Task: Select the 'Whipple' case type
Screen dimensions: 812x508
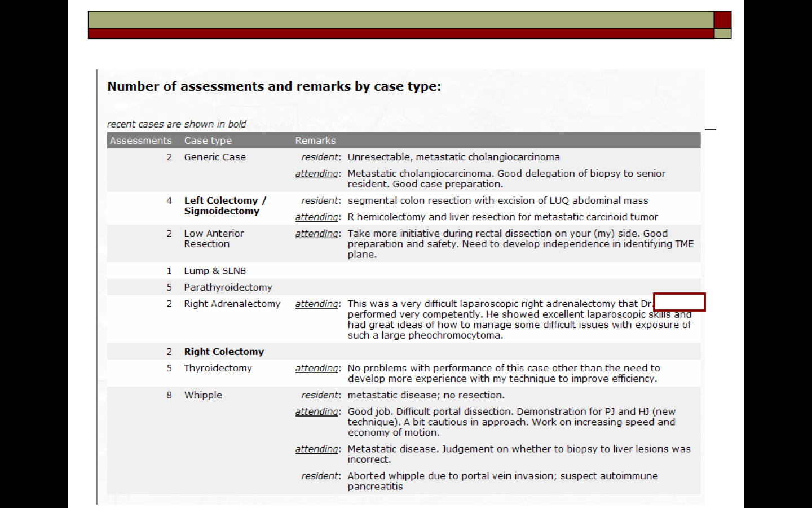Action: (x=203, y=395)
